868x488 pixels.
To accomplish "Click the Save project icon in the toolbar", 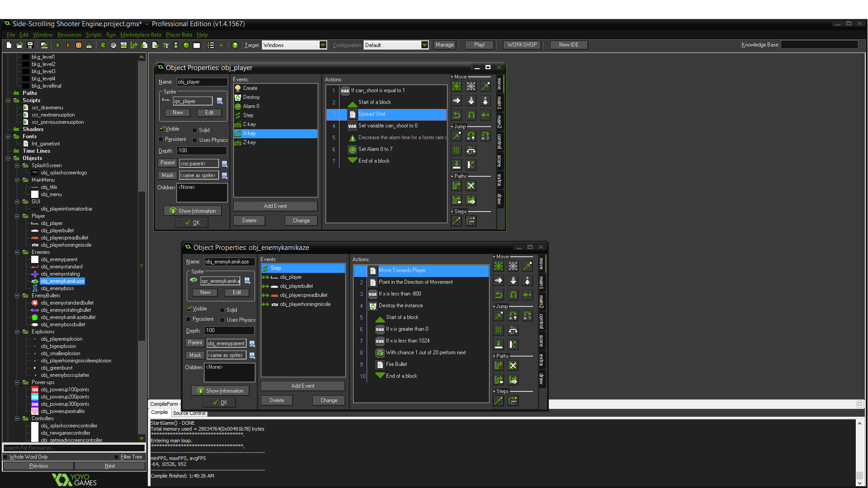I will [x=30, y=45].
